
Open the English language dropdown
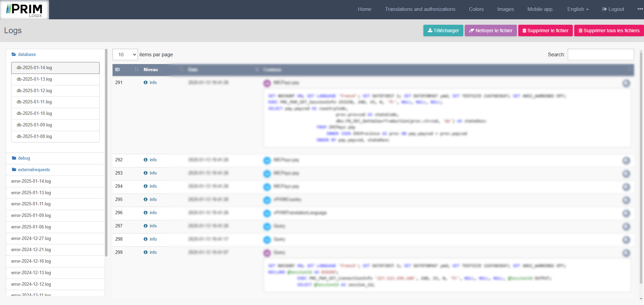click(578, 9)
